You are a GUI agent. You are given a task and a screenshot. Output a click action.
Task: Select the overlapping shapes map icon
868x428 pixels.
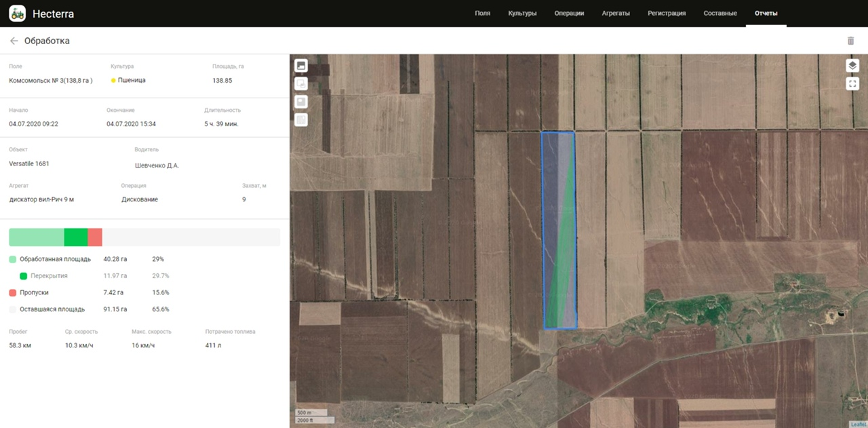[300, 83]
